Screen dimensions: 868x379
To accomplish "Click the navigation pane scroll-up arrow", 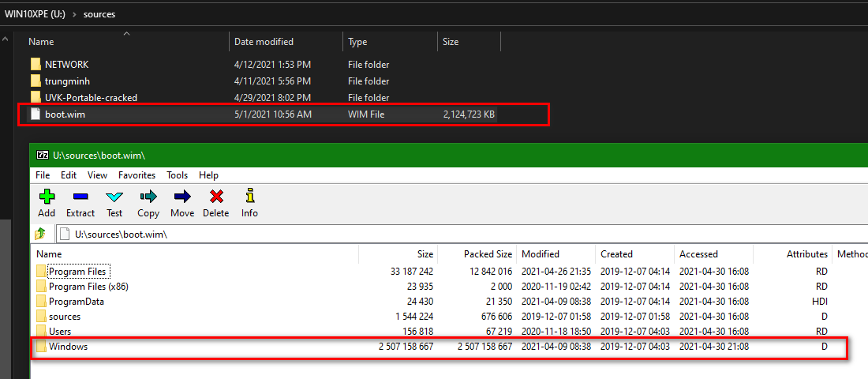I will [5, 39].
